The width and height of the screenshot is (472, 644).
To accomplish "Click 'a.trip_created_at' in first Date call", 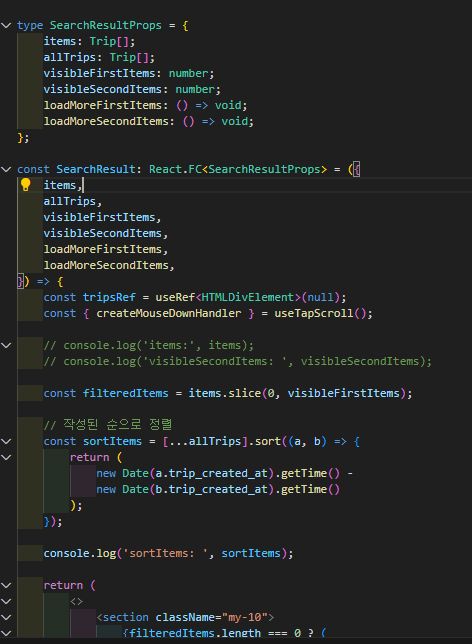I will [212, 474].
